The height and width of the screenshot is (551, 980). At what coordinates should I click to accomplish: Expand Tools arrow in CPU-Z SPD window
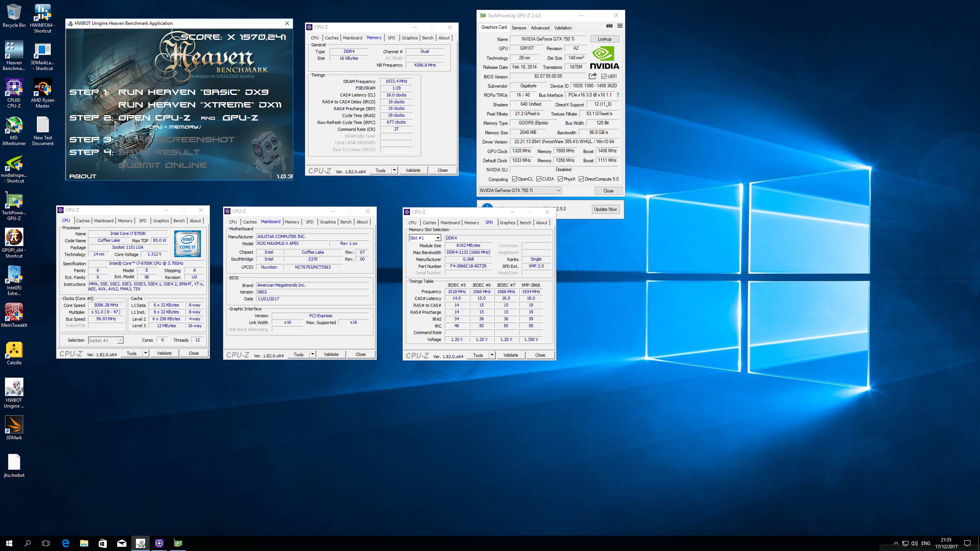tap(492, 355)
